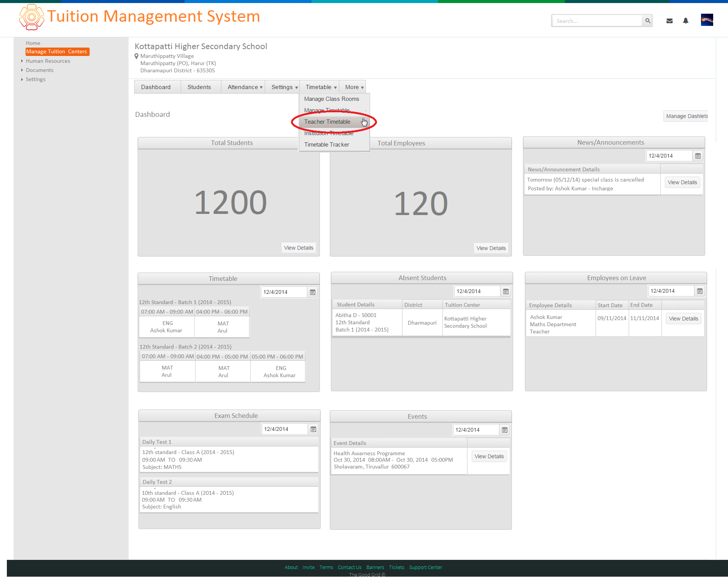Click the Absent Students date field
This screenshot has width=728, height=577.
click(477, 292)
